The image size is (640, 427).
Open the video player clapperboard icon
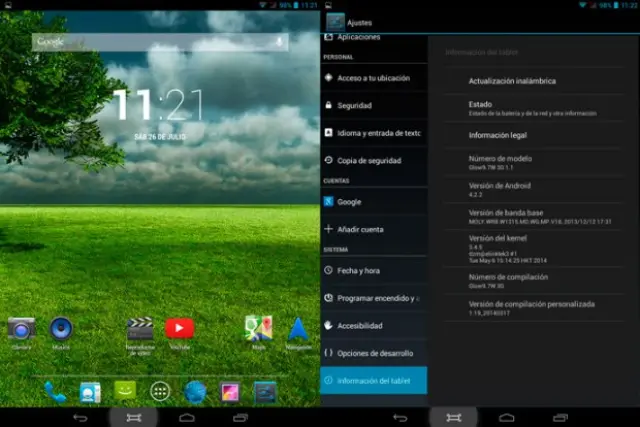pyautogui.click(x=140, y=328)
